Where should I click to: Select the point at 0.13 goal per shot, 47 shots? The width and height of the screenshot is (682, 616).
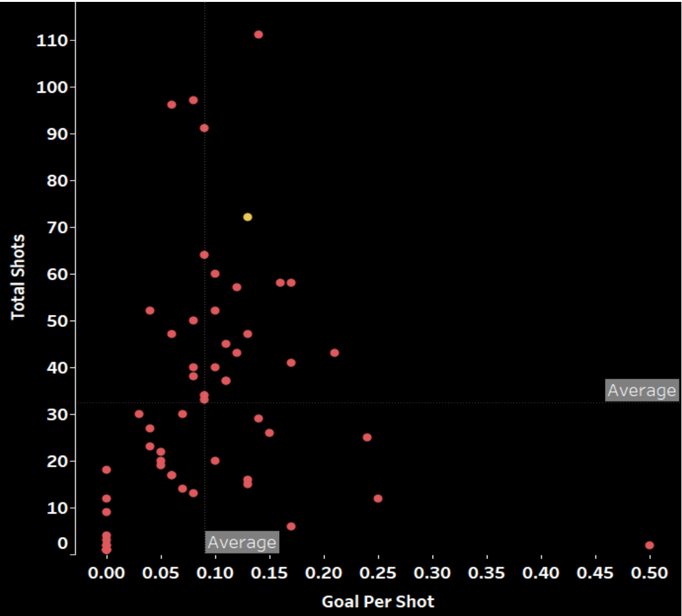coord(248,334)
